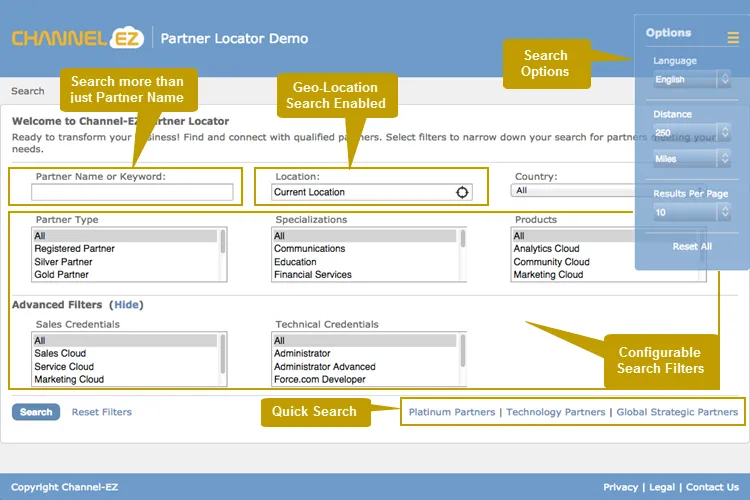Click the Location input field
The width and height of the screenshot is (750, 500).
pyautogui.click(x=372, y=192)
